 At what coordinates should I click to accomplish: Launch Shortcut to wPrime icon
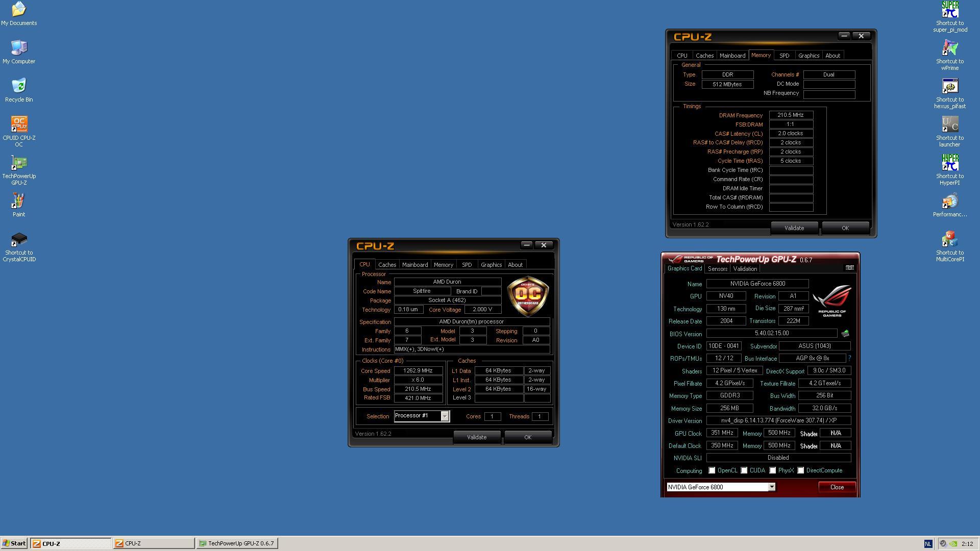(x=950, y=55)
